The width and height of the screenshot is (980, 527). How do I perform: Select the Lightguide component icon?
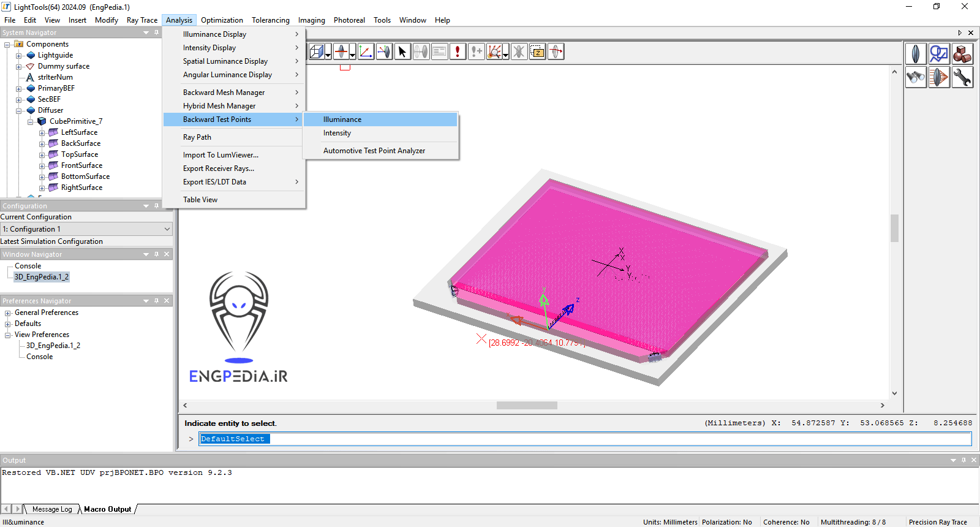[31, 55]
